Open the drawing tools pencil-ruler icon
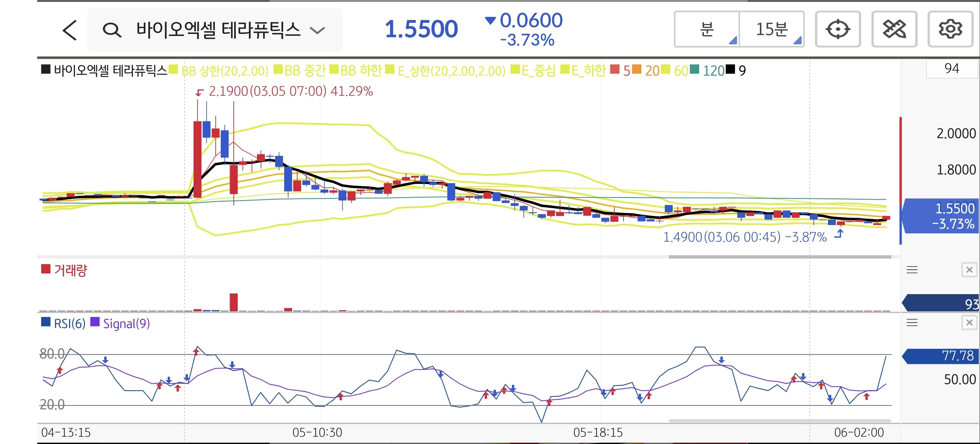980x444 pixels. point(894,29)
